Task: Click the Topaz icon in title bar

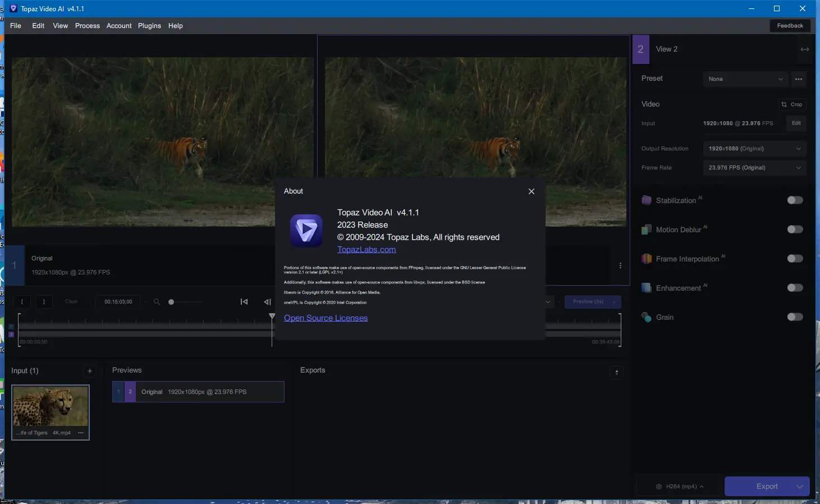Action: click(13, 8)
